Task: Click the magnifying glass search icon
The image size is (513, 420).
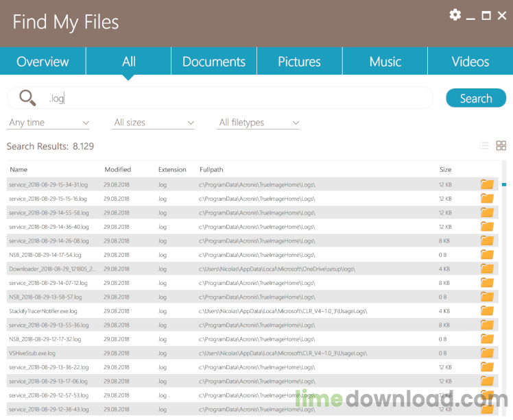Action: tap(27, 98)
